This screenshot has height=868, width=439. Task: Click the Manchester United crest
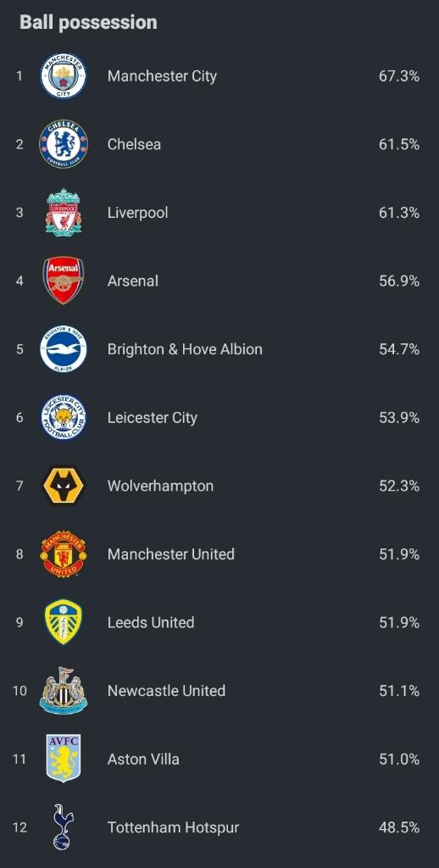coord(63,554)
